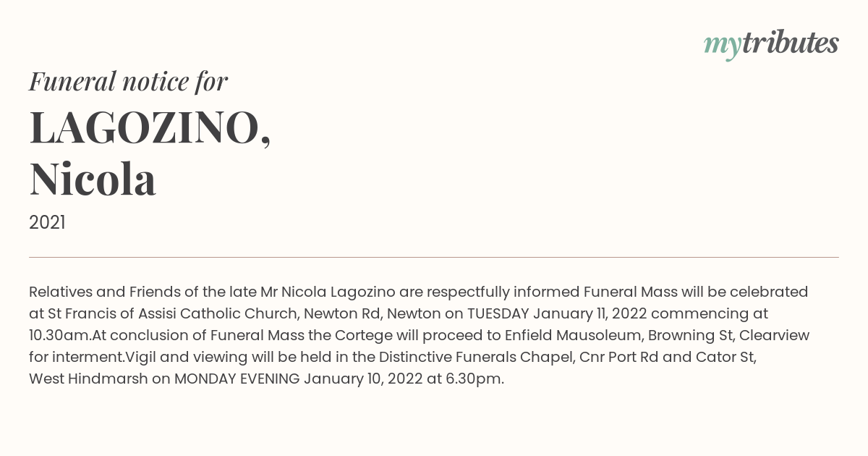868x456 pixels.
Task: Click the year 2021 below name
Action: (x=47, y=223)
